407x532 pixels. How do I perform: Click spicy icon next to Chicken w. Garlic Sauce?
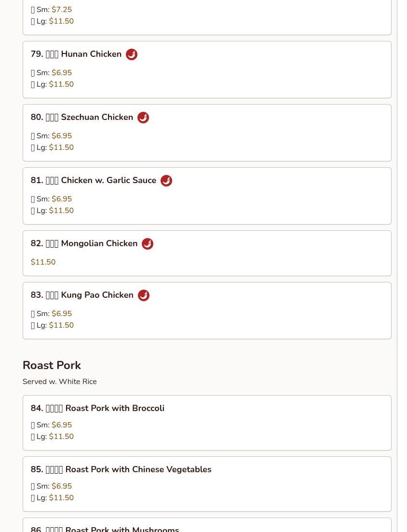[x=166, y=181]
